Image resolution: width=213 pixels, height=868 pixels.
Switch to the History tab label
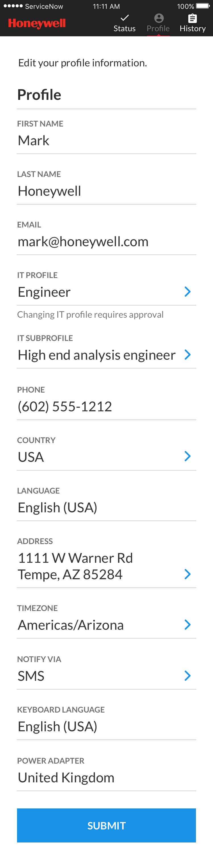(192, 29)
